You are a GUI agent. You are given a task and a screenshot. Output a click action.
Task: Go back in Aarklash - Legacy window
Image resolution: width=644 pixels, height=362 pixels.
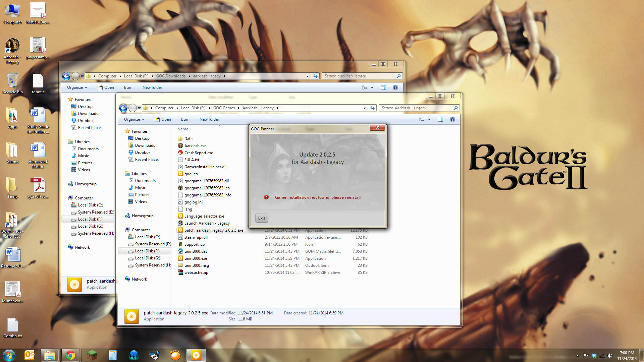point(123,108)
